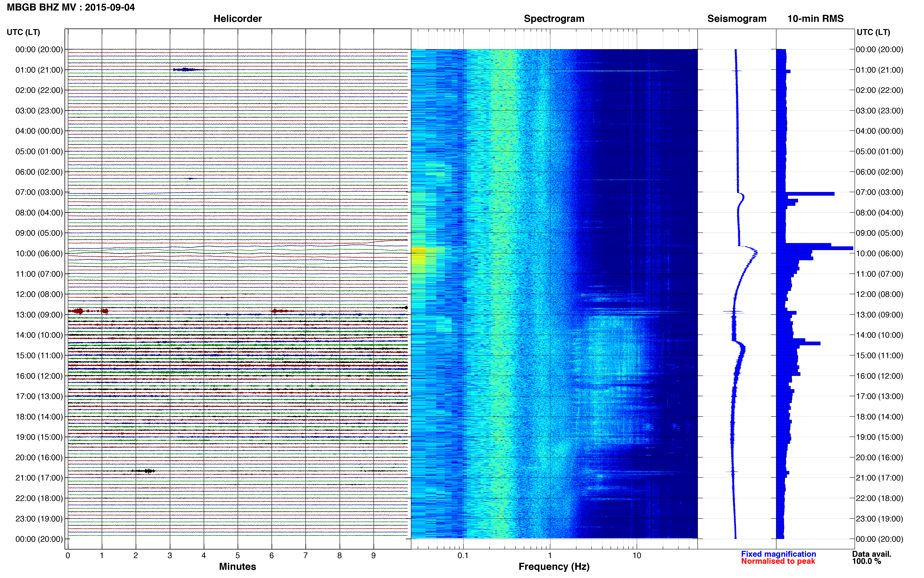Click the 'Fixed magnification' legend text
Screen dimensions: 924x578
click(778, 554)
